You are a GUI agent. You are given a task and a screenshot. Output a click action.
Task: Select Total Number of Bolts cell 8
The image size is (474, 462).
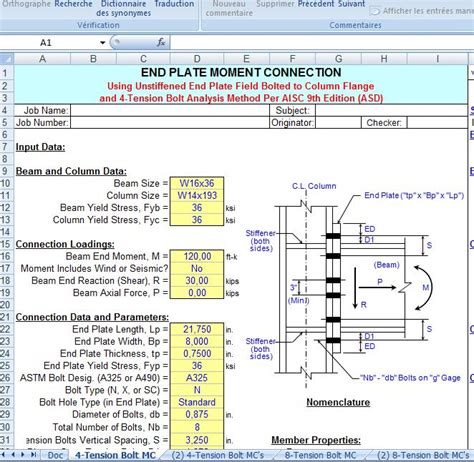197,427
